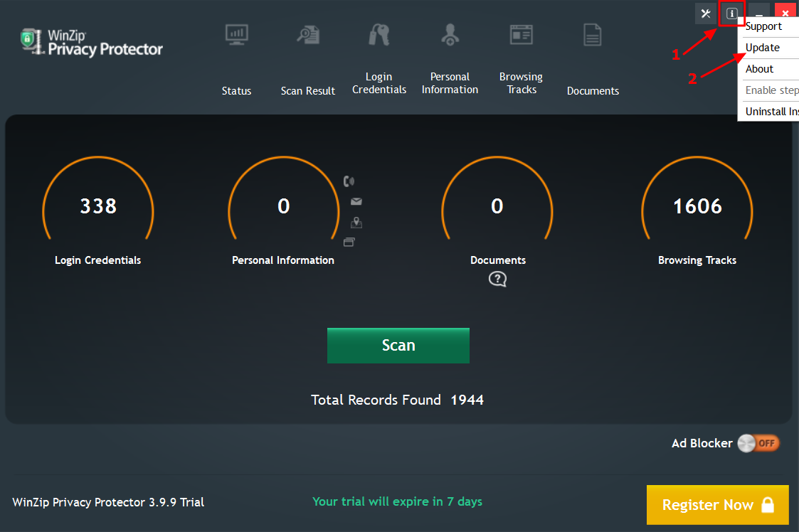Click the Register Now button
The image size is (799, 532).
pos(717,505)
